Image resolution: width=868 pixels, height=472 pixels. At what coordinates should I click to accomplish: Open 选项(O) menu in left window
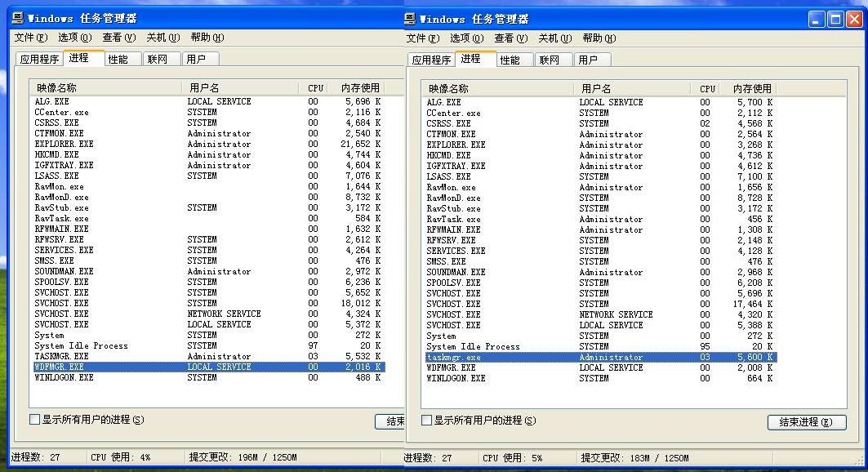[75, 38]
